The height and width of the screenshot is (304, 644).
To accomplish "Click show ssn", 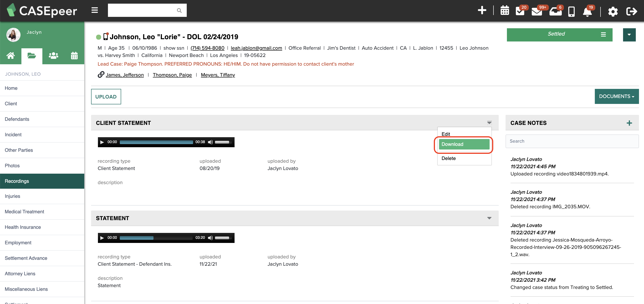I will click(174, 48).
